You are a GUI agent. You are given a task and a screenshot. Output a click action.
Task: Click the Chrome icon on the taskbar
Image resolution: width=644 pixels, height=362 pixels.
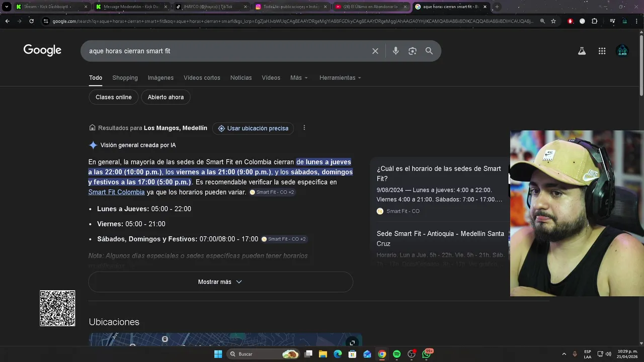coord(382,354)
